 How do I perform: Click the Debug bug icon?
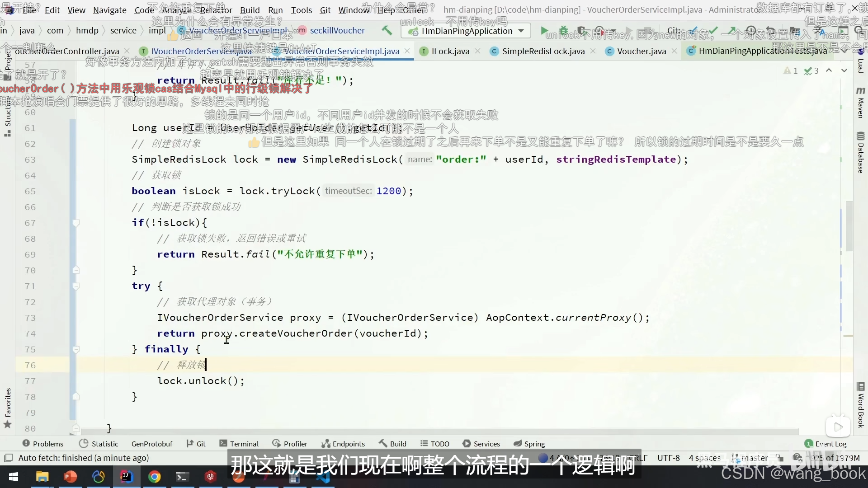tap(563, 31)
